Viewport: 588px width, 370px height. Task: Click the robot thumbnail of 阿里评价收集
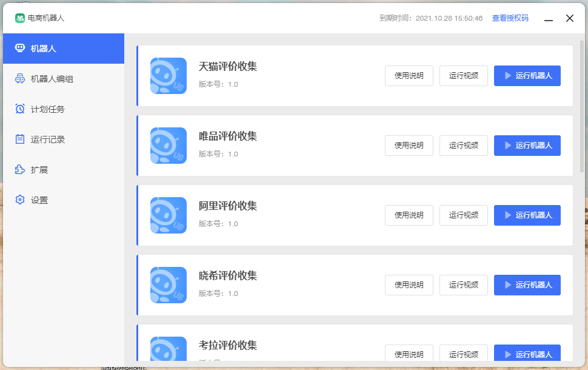[x=169, y=215]
